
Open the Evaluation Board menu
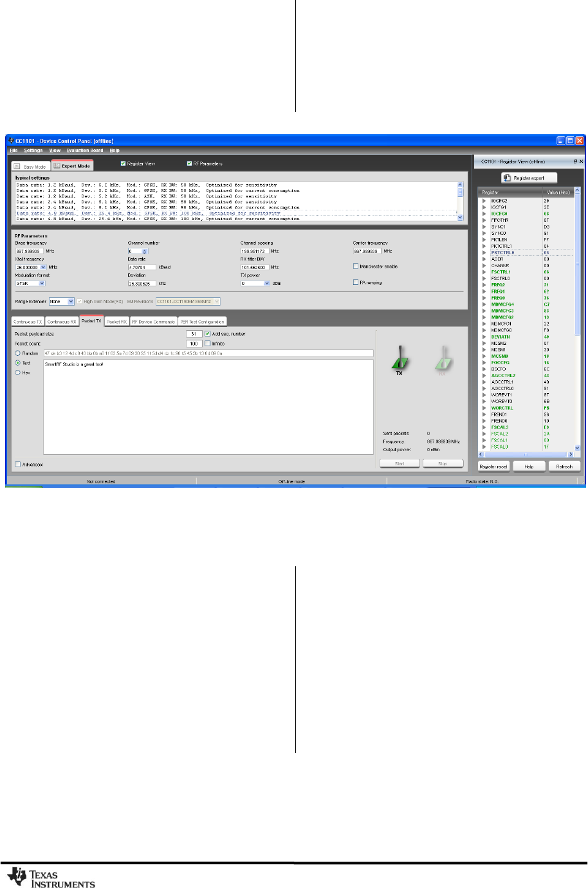pos(85,151)
